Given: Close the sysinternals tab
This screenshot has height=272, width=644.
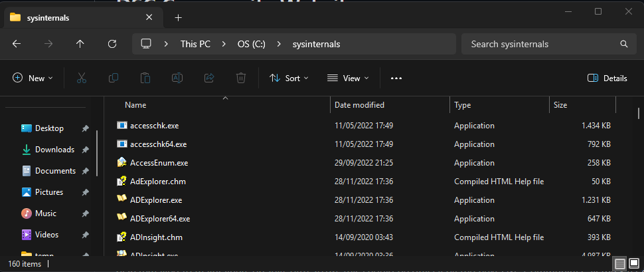Looking at the screenshot, I should pos(149,17).
